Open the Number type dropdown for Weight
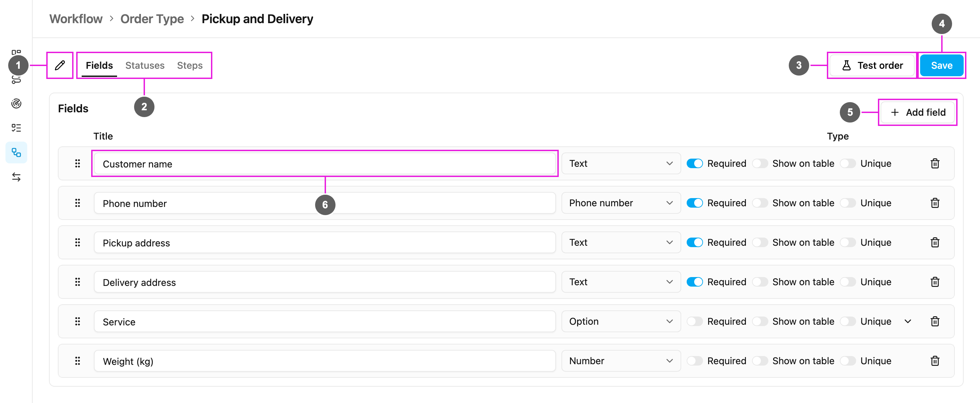980x403 pixels. pyautogui.click(x=621, y=361)
